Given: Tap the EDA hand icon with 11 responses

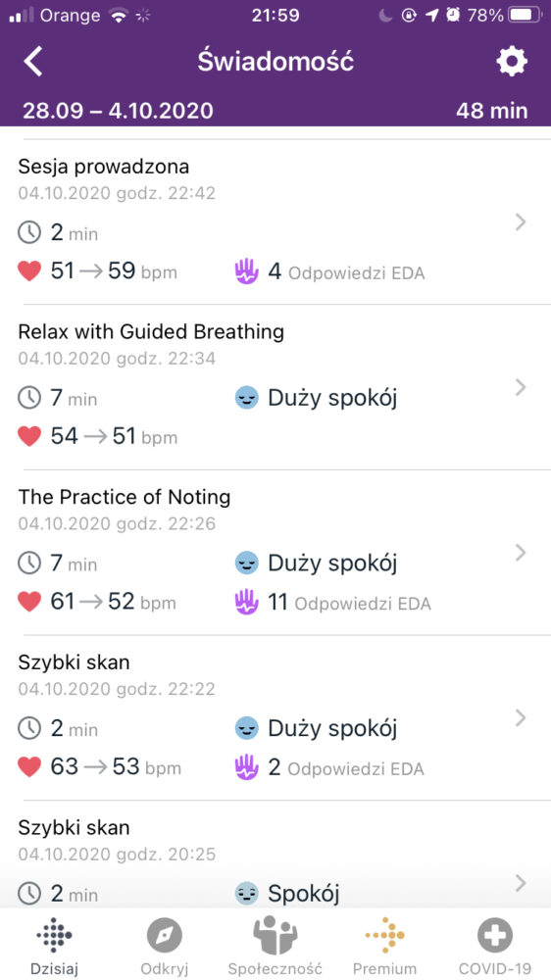Looking at the screenshot, I should (x=246, y=603).
